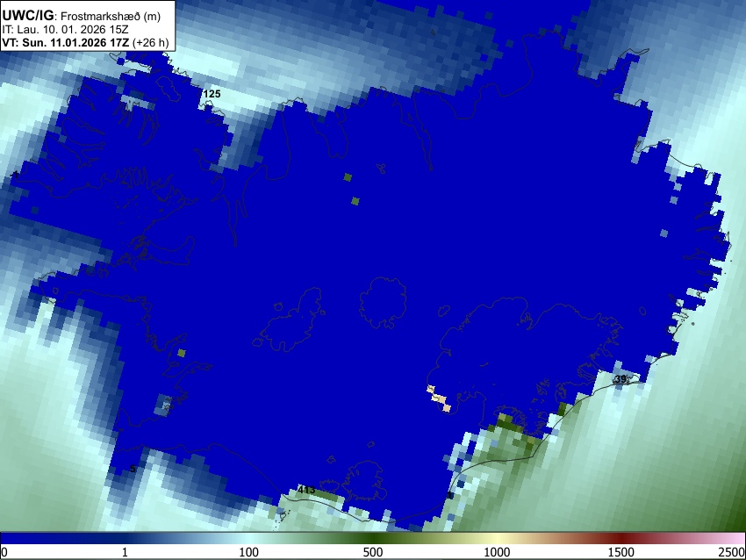Click the map station value '125'
The width and height of the screenshot is (746, 560).
click(212, 94)
